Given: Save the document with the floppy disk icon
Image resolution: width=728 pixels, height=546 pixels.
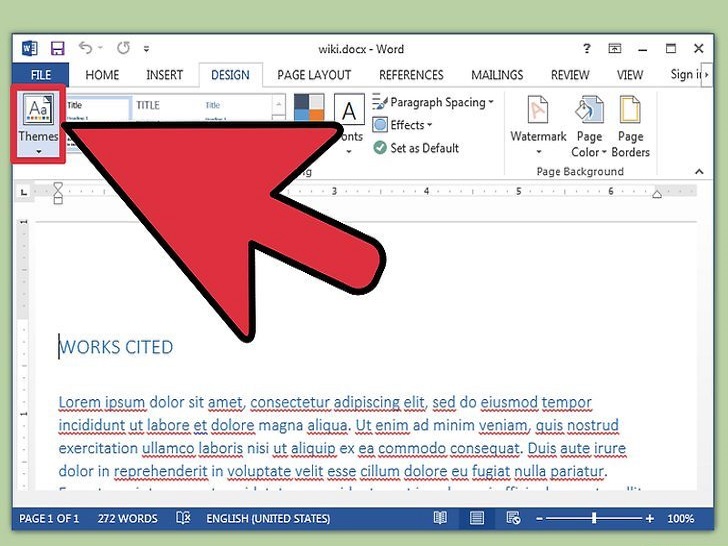Looking at the screenshot, I should [58, 48].
